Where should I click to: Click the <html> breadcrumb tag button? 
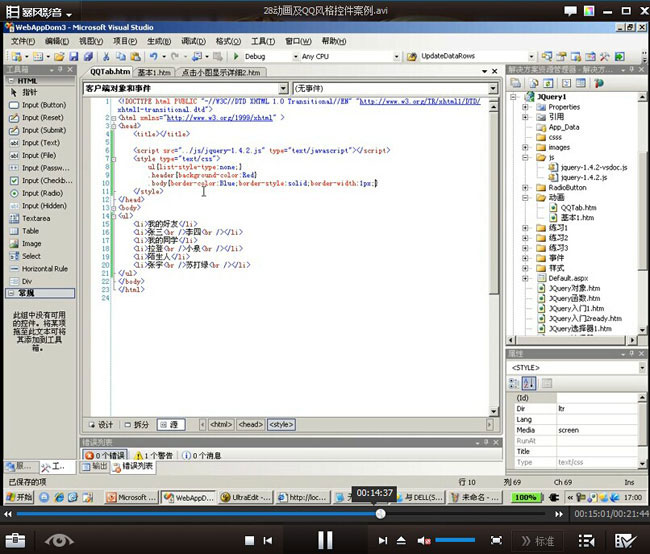click(221, 425)
